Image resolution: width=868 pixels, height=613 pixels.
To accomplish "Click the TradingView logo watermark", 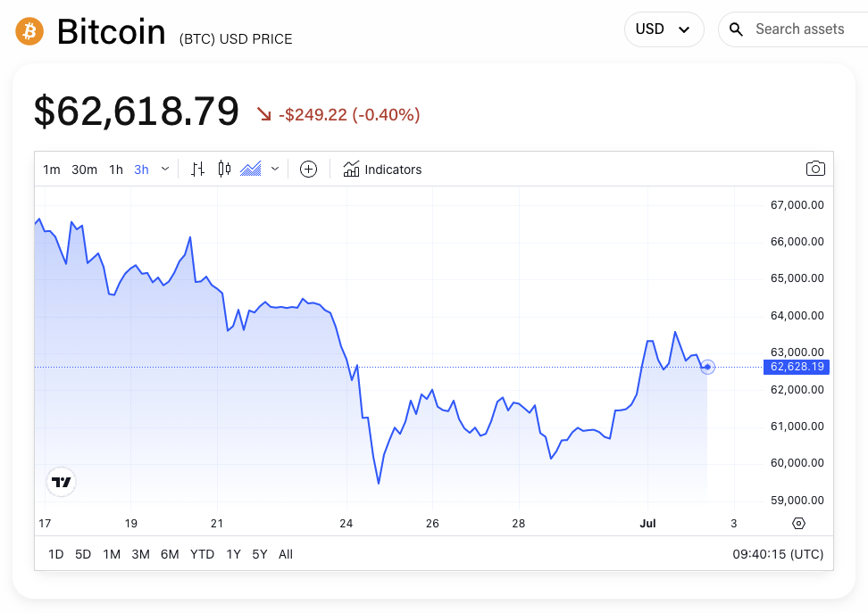I will click(x=60, y=481).
